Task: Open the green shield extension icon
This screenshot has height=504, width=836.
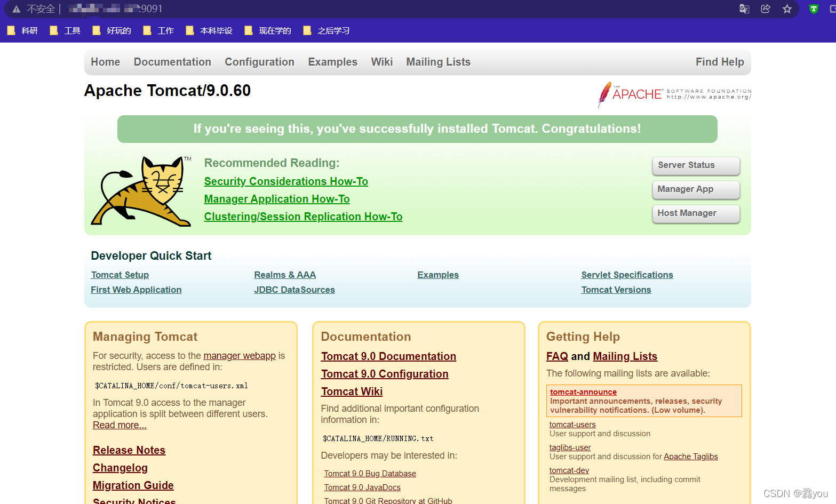Action: tap(814, 9)
